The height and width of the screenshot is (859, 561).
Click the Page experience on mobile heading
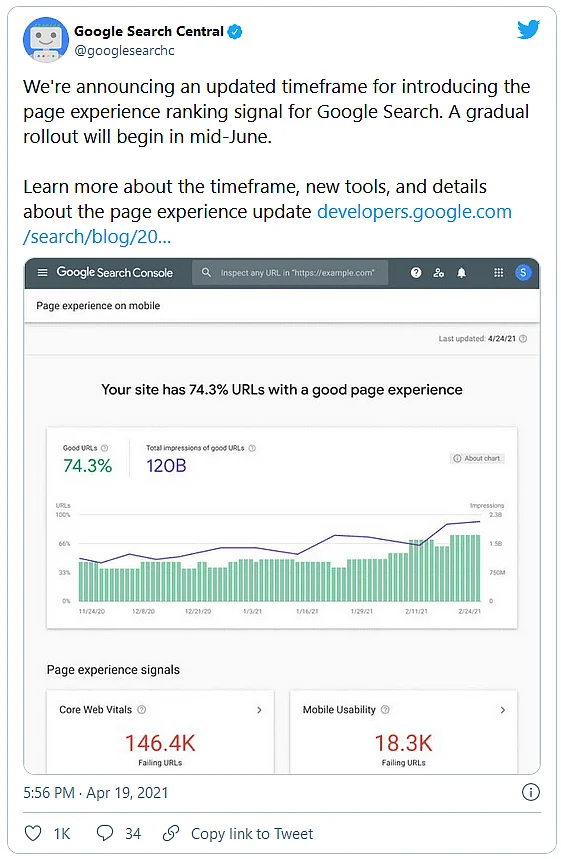(98, 306)
